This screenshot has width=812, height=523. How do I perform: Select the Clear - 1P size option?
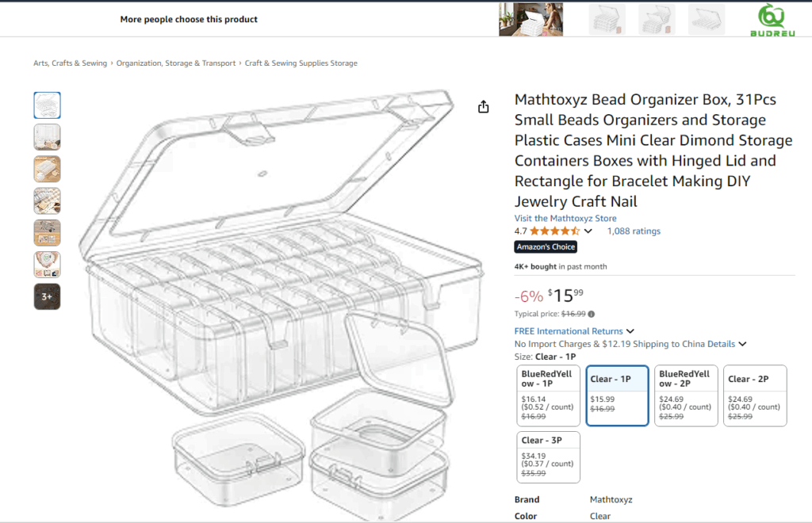[x=618, y=395]
